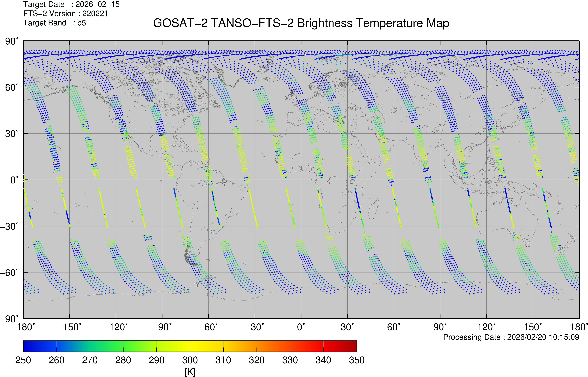Image resolution: width=588 pixels, height=377 pixels.
Task: Click the 30° latitude axis label
Action: tap(12, 134)
